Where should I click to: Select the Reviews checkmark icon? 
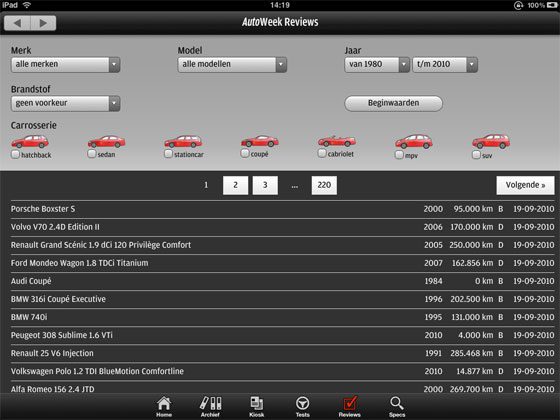pos(350,404)
